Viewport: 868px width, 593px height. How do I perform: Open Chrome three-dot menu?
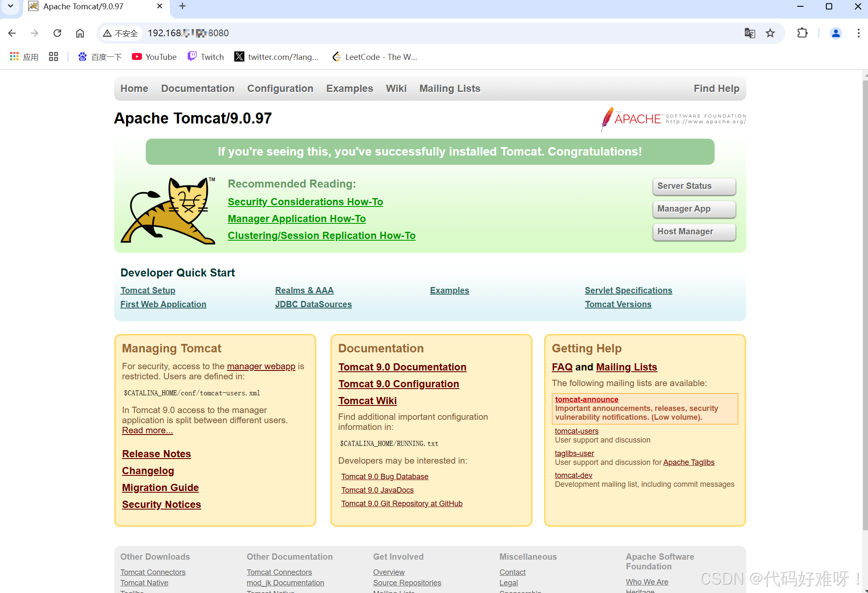(858, 33)
